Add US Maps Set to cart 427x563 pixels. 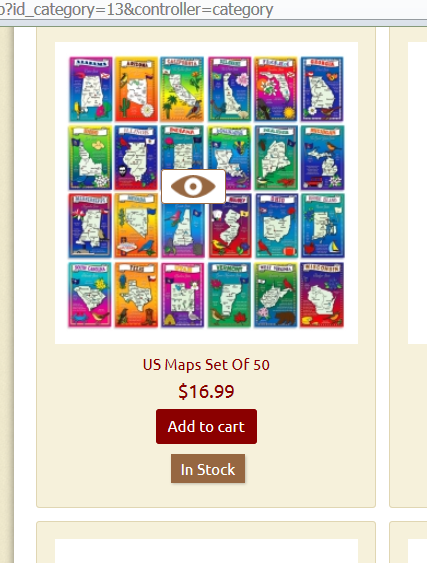tap(206, 426)
